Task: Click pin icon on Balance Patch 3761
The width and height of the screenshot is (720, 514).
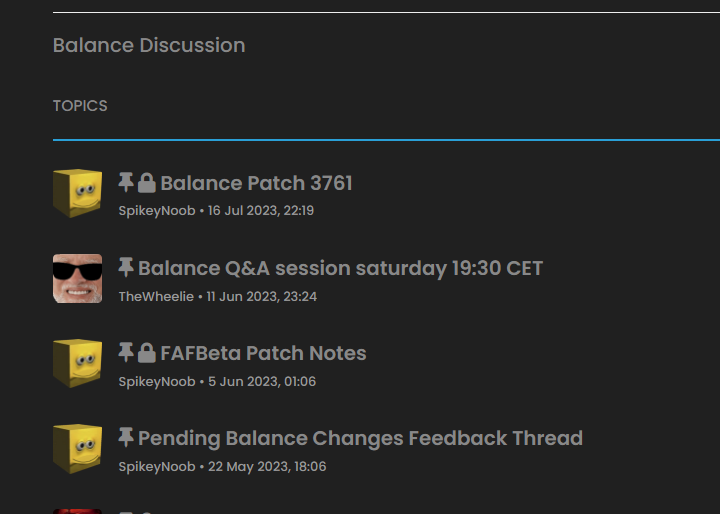Action: pos(126,182)
